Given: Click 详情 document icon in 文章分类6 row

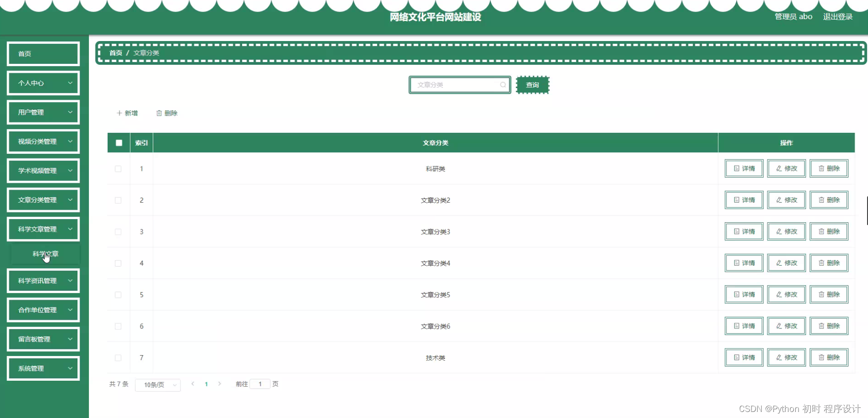Looking at the screenshot, I should tap(736, 326).
